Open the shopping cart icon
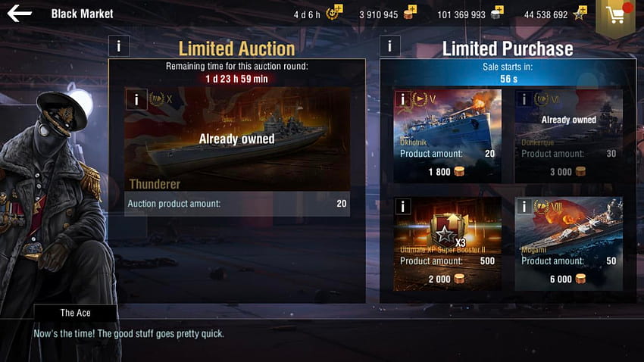This screenshot has height=362, width=644. click(x=615, y=15)
